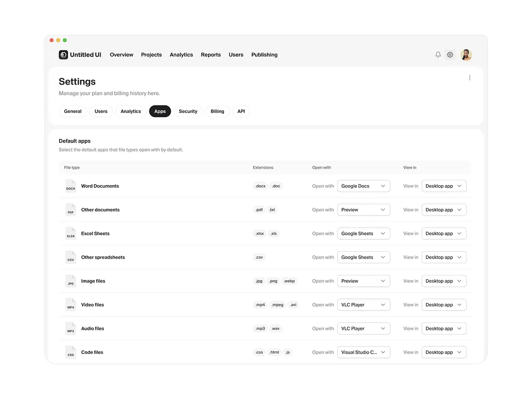Click the MP3 Audio files icon
The height and width of the screenshot is (399, 532).
[70, 328]
